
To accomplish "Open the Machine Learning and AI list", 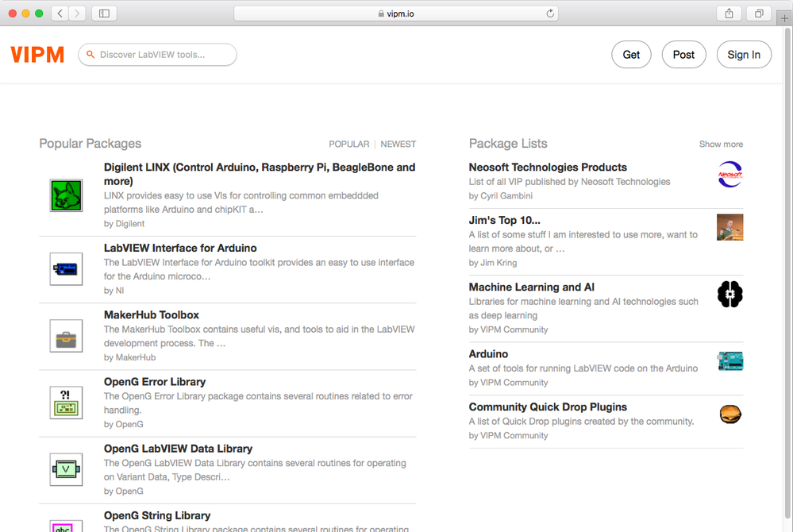I will 532,287.
